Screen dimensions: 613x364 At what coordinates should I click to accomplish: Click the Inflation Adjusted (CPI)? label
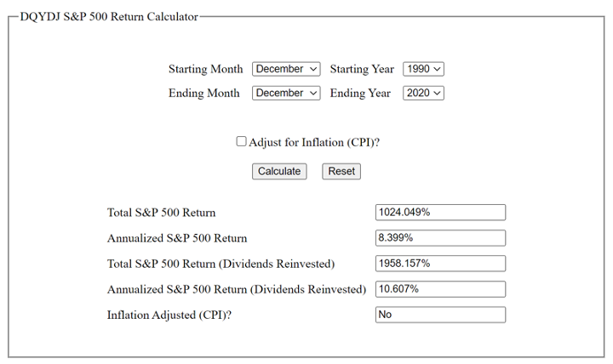pos(169,316)
